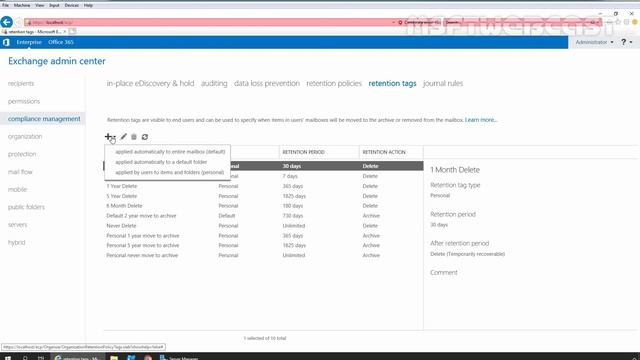
Task: Open Chrome from the taskbar
Action: click(x=148, y=357)
